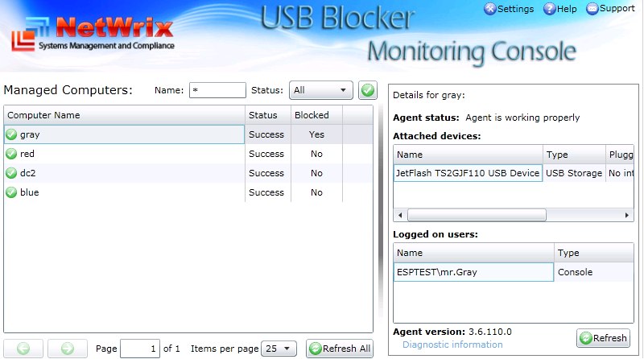Click USB Storage type cell

click(574, 173)
